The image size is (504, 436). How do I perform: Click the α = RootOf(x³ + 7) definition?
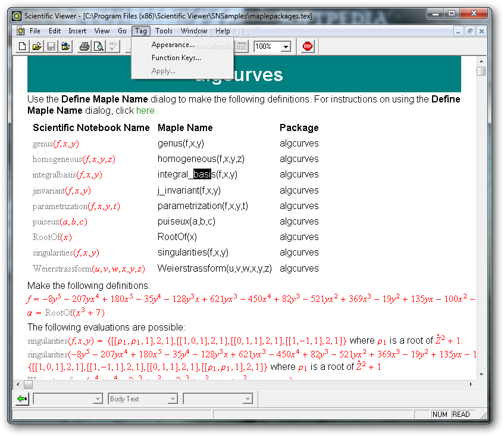click(x=65, y=313)
